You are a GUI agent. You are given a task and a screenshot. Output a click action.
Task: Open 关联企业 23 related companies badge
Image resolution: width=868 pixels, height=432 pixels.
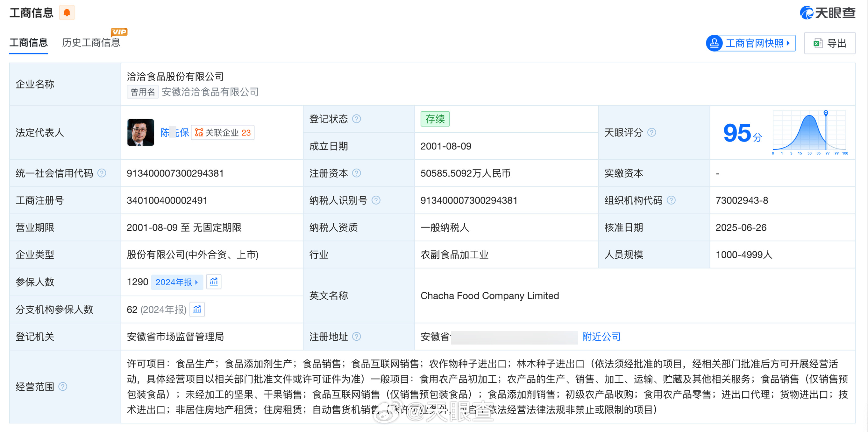[x=223, y=132]
